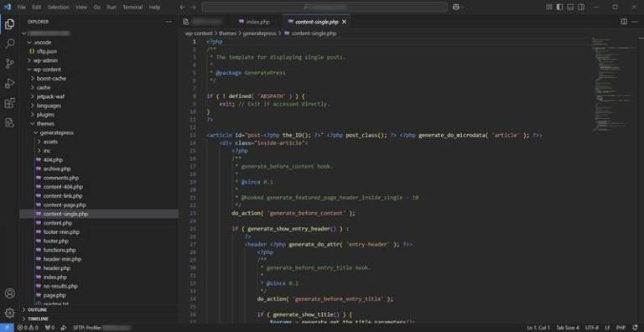
Task: Open the Run and Debug view
Action: coord(9,83)
